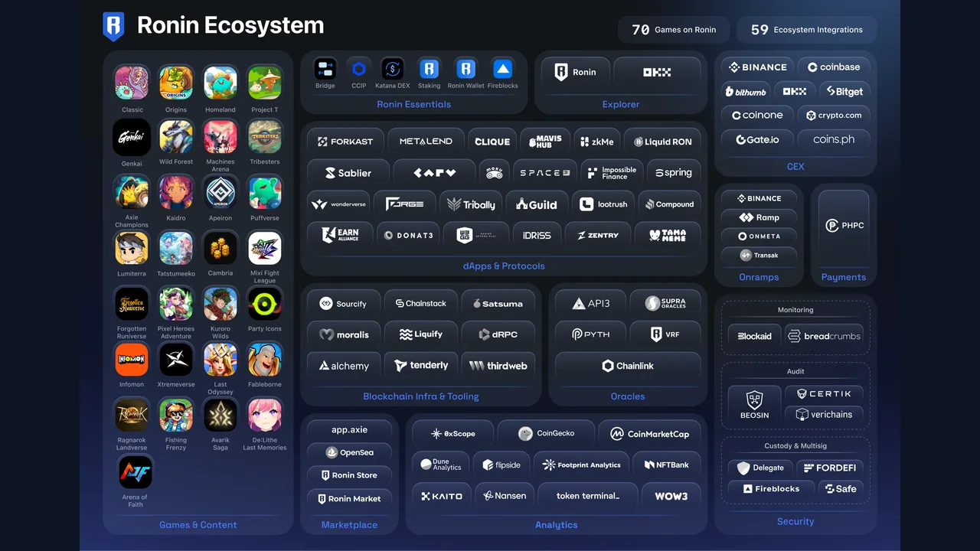
Task: Open the Homeland game icon
Action: pyautogui.click(x=220, y=83)
